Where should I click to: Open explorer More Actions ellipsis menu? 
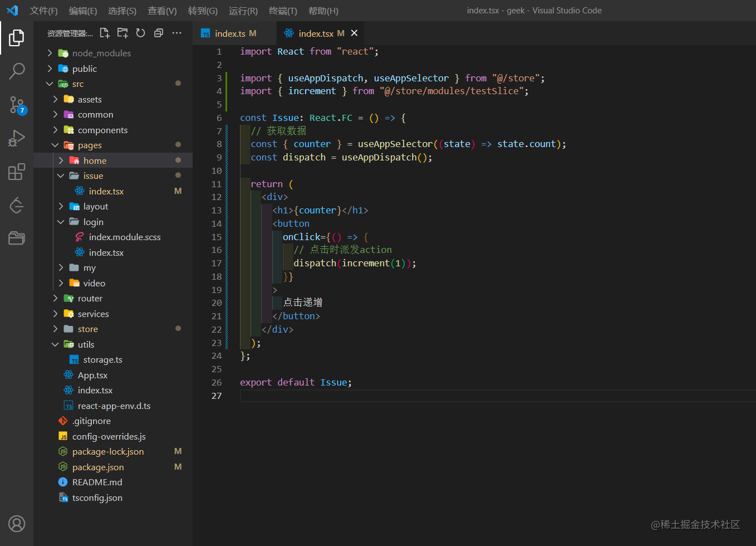(x=176, y=33)
